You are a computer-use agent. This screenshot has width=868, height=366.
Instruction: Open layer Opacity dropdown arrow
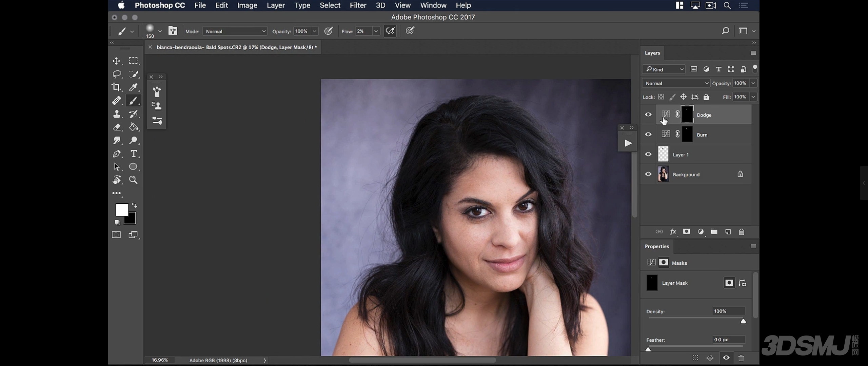tap(753, 83)
